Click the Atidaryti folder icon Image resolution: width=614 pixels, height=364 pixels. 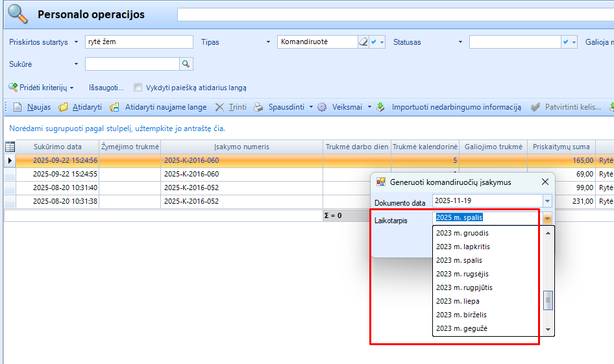(64, 107)
